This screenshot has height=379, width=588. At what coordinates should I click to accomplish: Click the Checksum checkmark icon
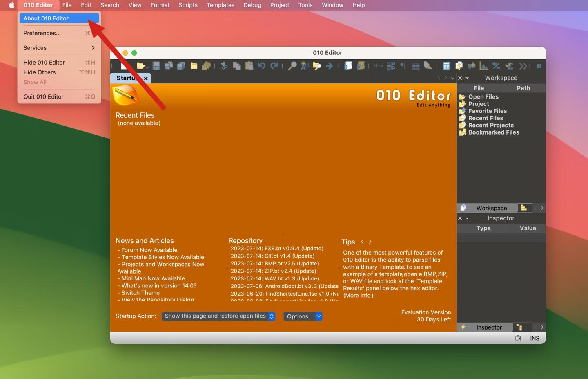click(509, 66)
